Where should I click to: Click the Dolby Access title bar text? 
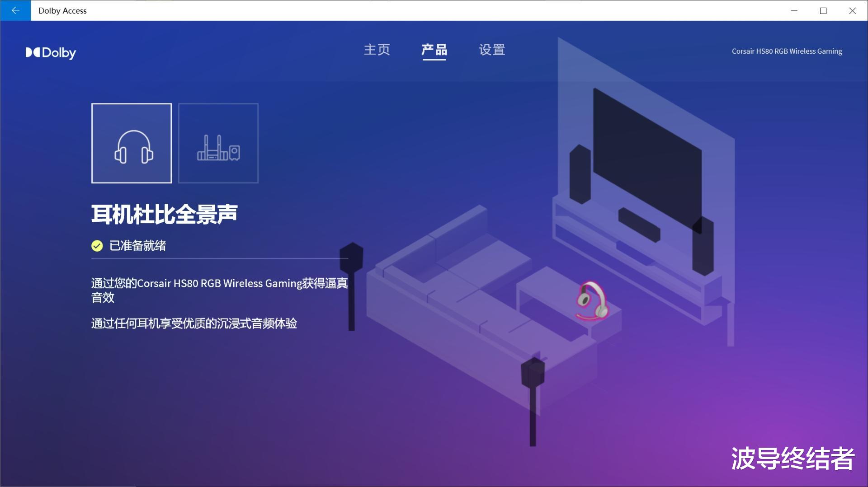[x=62, y=10]
